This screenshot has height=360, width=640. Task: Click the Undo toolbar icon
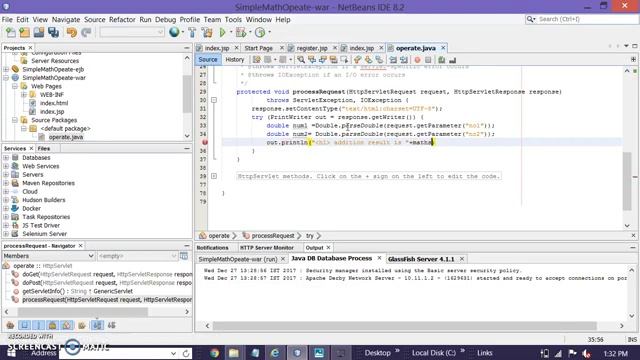pyautogui.click(x=71, y=32)
